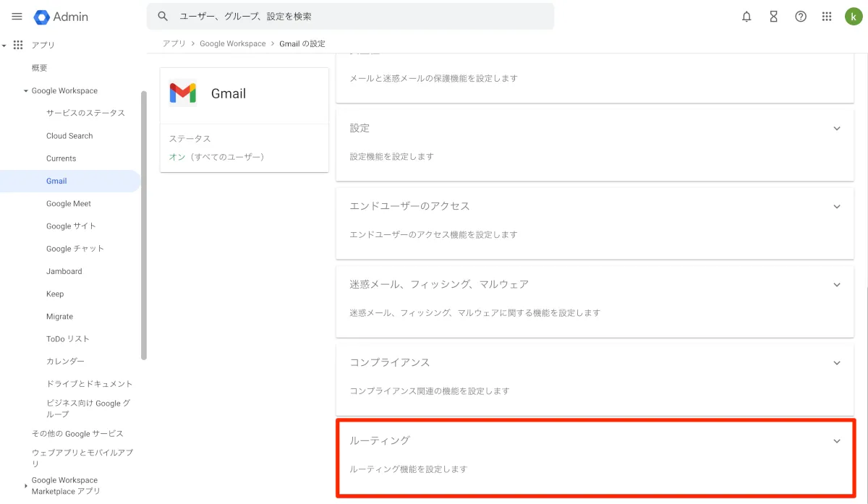Expand the 設定 section chevron
The width and height of the screenshot is (868, 504).
point(837,128)
